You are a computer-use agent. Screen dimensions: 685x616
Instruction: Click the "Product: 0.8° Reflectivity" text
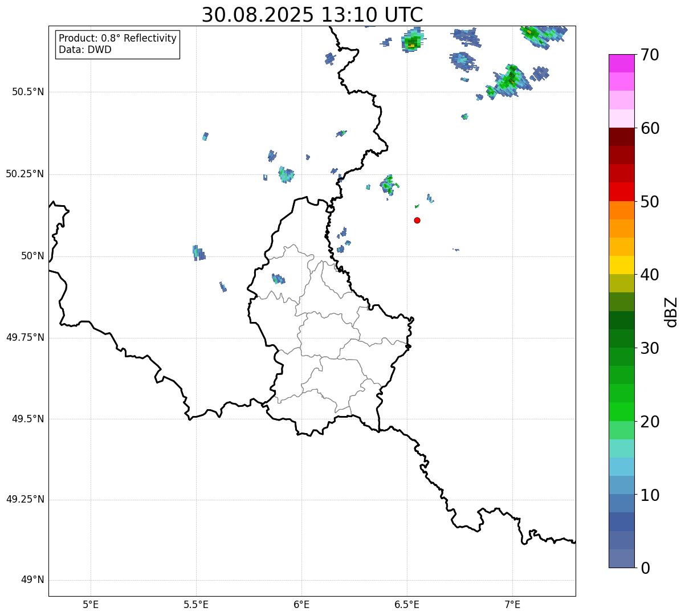117,38
